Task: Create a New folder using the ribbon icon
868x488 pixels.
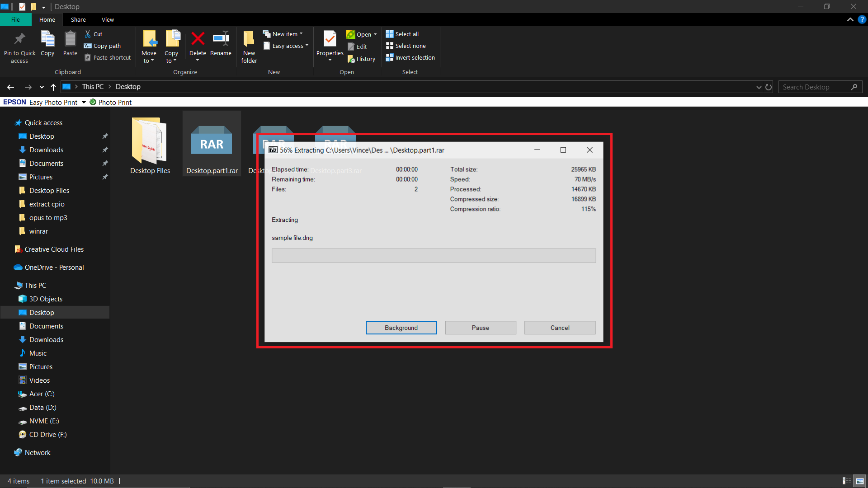Action: 249,45
